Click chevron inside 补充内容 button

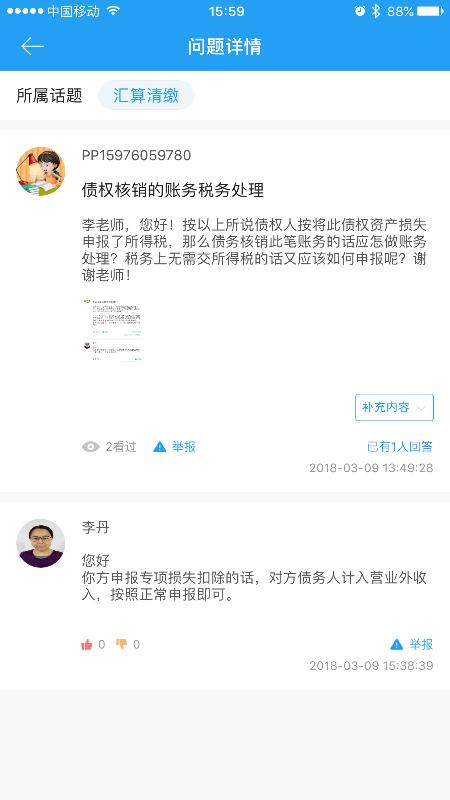click(421, 408)
